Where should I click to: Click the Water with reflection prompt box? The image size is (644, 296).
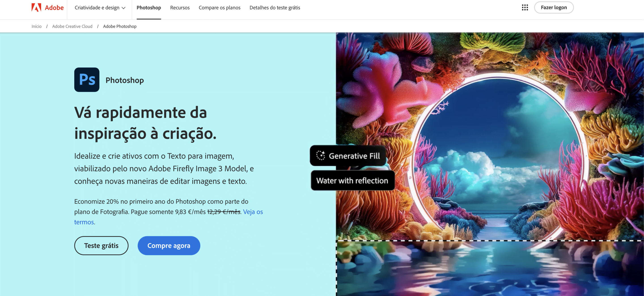pos(352,180)
